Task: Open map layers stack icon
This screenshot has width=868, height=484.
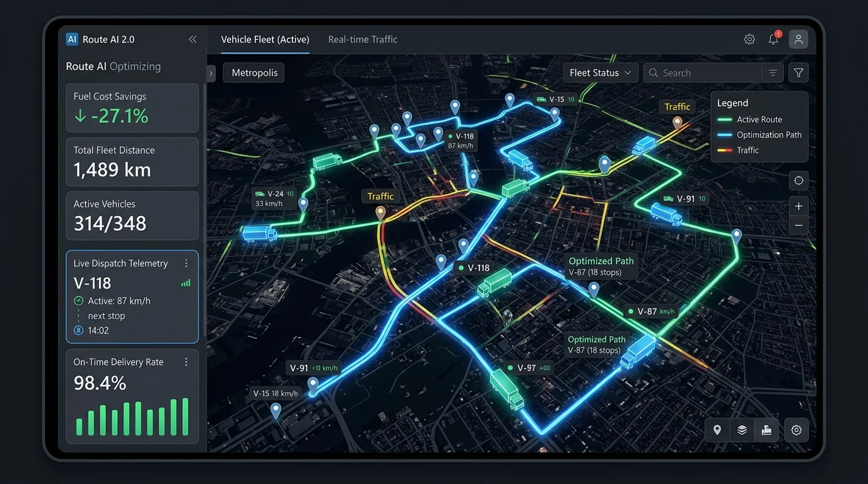Action: [x=742, y=430]
